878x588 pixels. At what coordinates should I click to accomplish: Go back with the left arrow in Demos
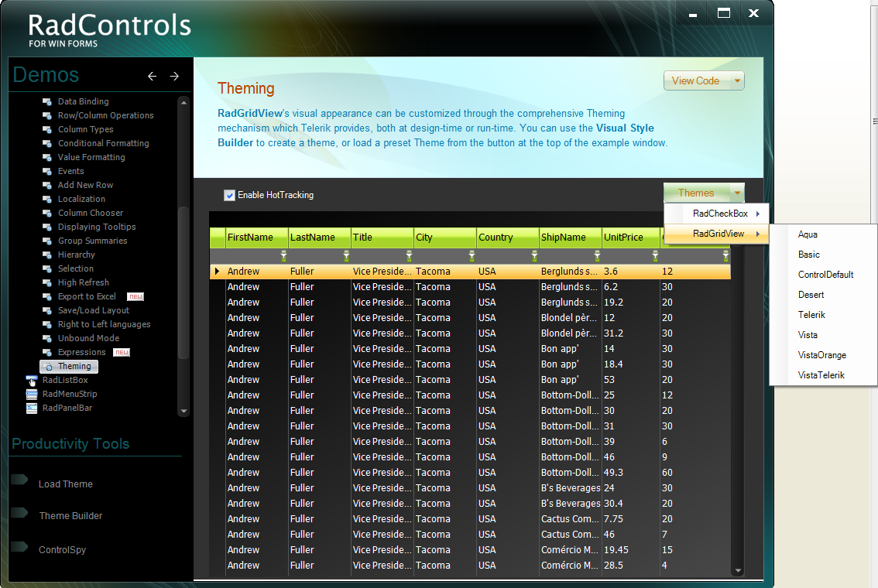click(x=152, y=76)
